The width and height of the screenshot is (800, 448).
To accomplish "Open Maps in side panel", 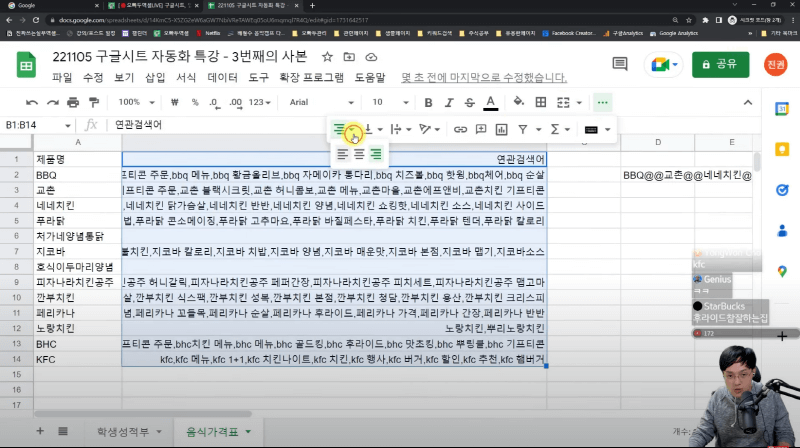I will click(782, 271).
